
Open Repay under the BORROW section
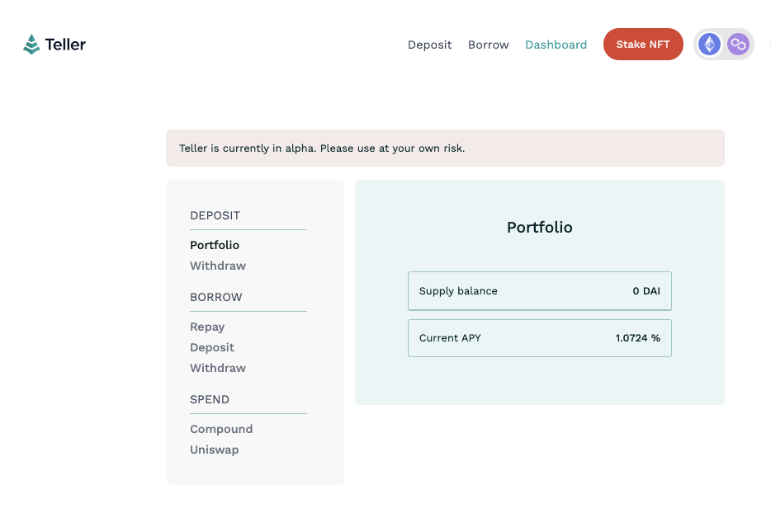click(207, 327)
